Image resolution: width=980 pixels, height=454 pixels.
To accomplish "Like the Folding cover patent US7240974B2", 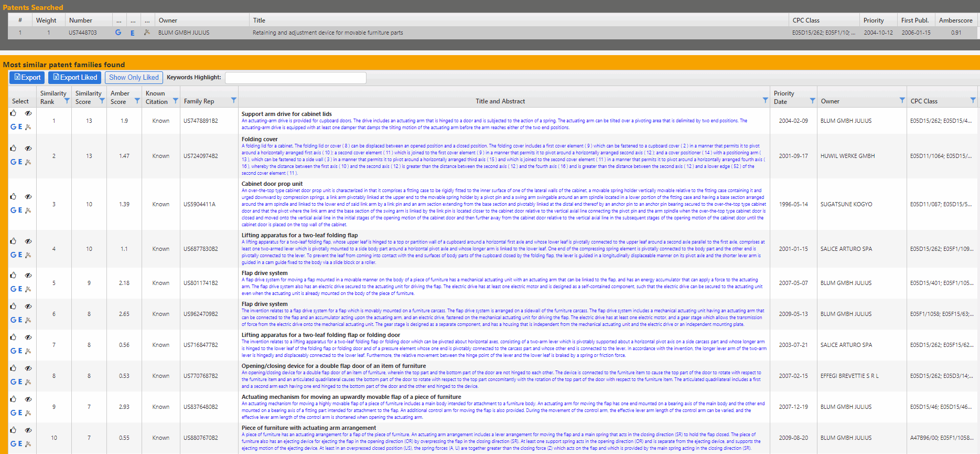I will 13,148.
